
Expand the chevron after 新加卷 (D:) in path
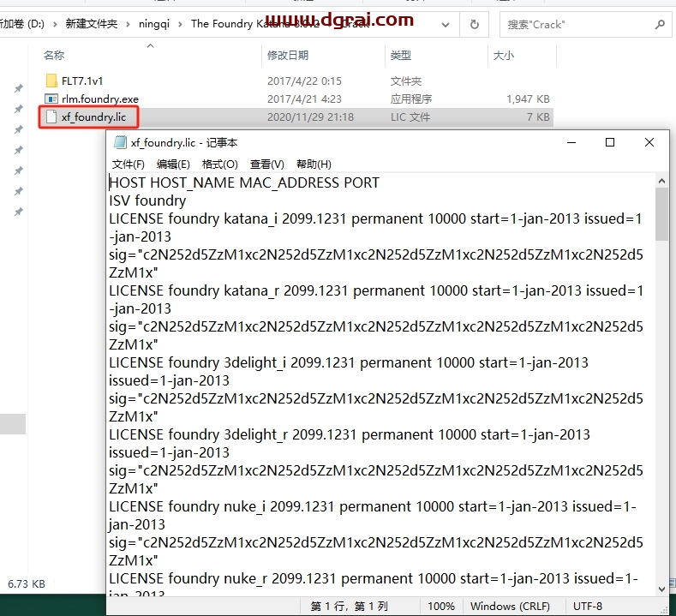pos(55,24)
